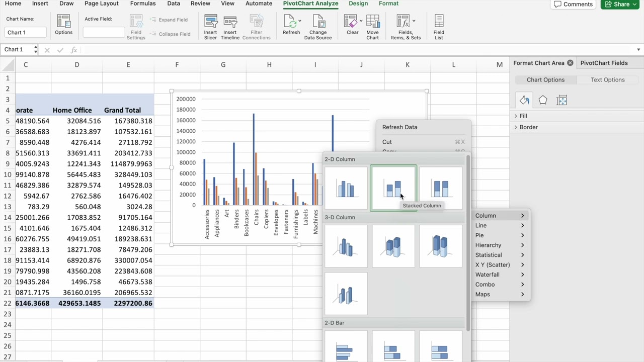Image resolution: width=644 pixels, height=362 pixels.
Task: Choose Clustered Column 2-D chart thumbnail
Action: [346, 188]
